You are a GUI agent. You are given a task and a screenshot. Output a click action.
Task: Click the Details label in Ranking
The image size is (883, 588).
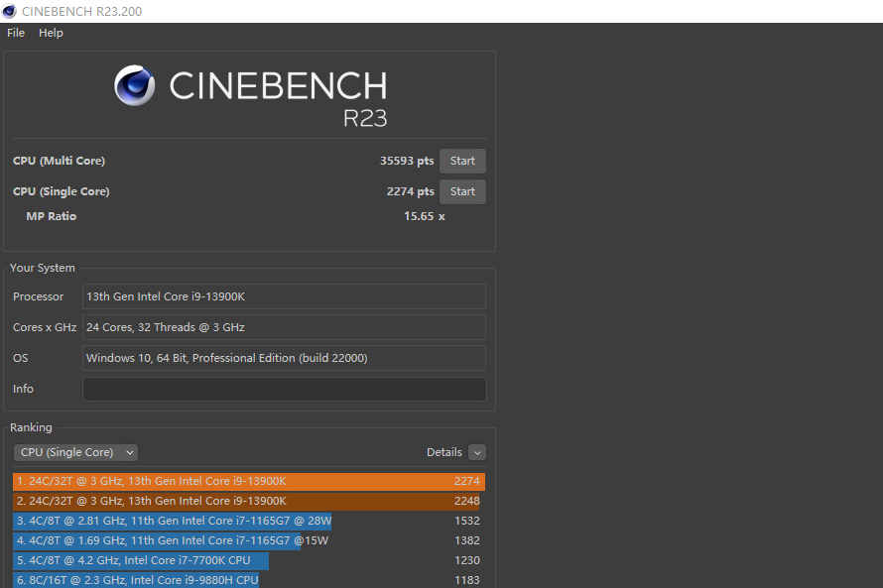(x=443, y=452)
